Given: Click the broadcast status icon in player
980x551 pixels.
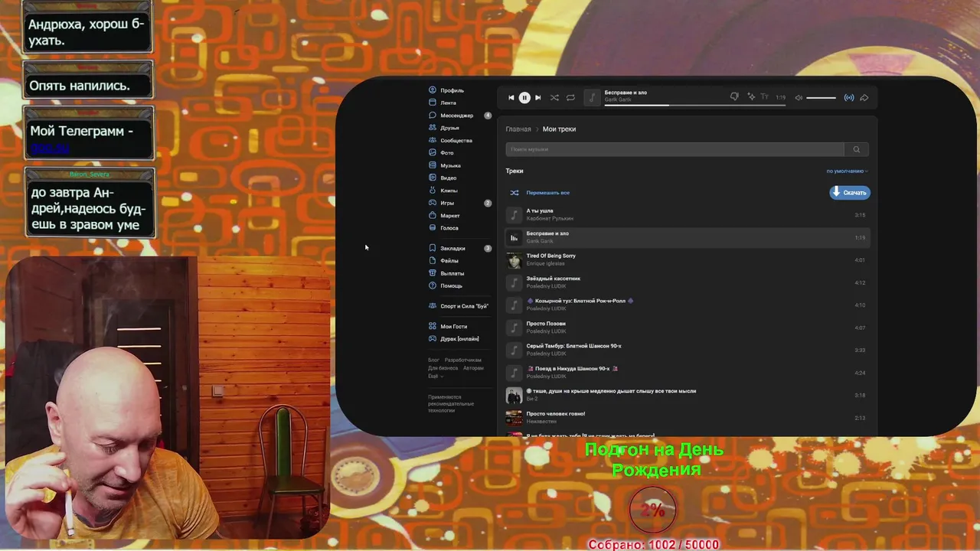Looking at the screenshot, I should point(849,97).
